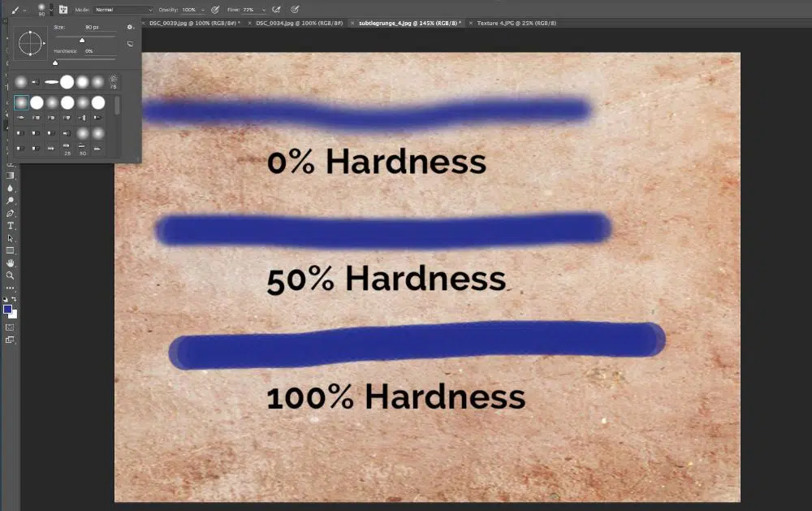Image resolution: width=812 pixels, height=511 pixels.
Task: Click the brush Size slider handle
Action: pos(82,40)
